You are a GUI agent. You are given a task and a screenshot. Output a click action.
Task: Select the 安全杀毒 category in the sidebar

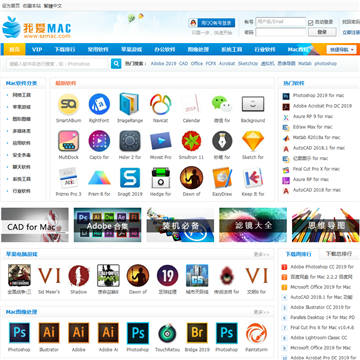(22, 155)
